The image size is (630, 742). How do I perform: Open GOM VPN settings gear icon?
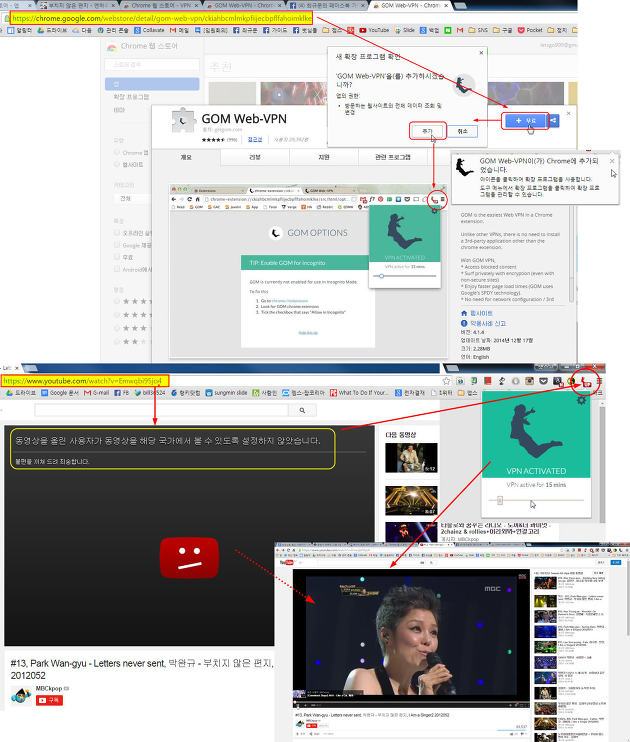pyautogui.click(x=581, y=400)
